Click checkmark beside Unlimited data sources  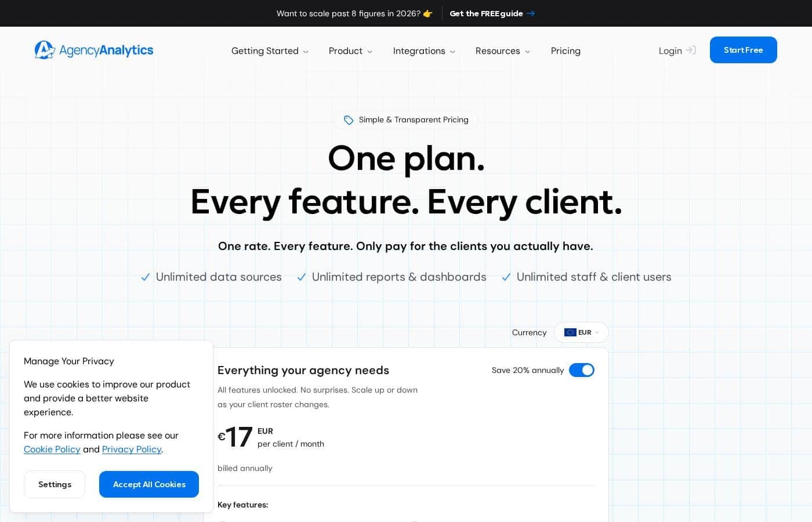[146, 277]
